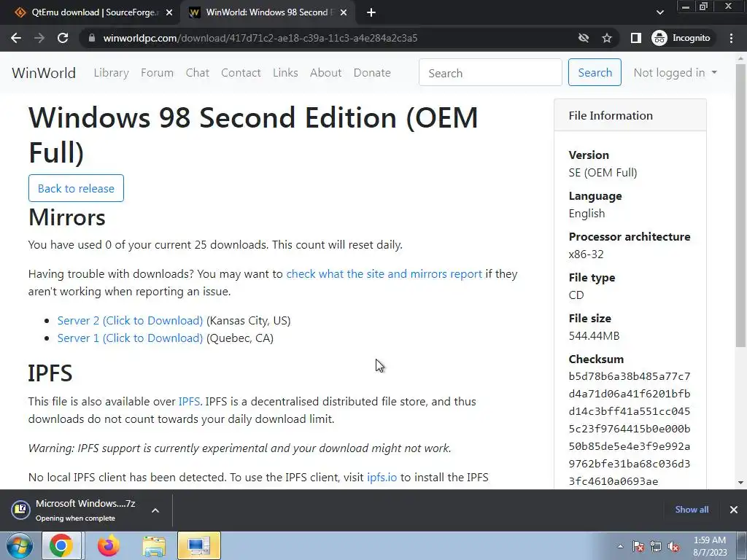Screen dimensions: 747x560
Task: Click the WinWorld Search input field
Action: 490,72
